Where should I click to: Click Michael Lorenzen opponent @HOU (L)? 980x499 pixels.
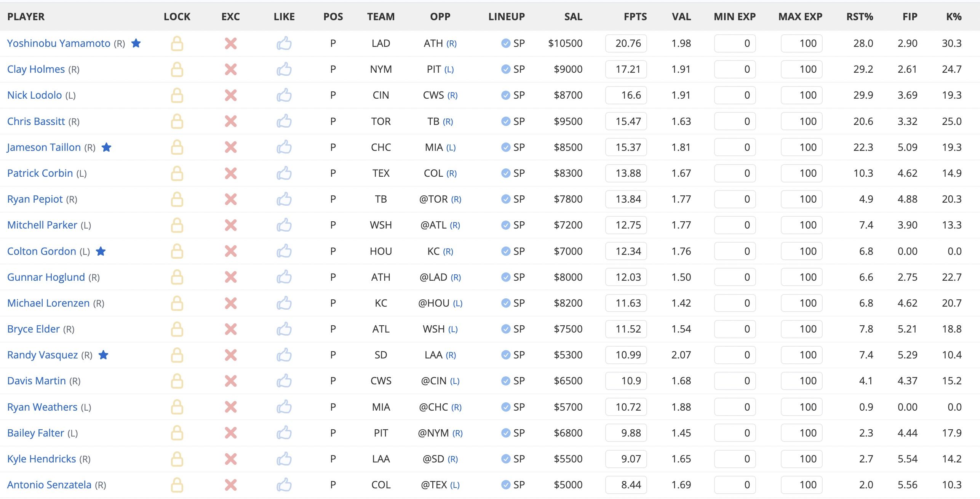pos(440,303)
